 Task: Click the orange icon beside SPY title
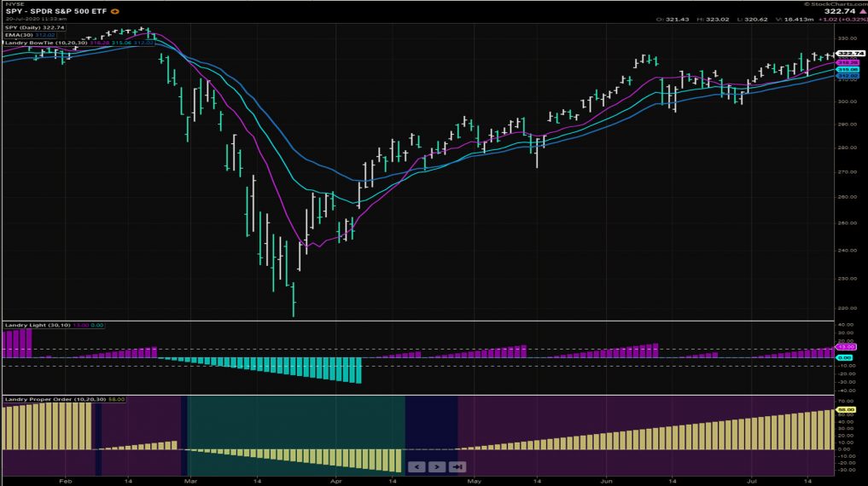115,12
